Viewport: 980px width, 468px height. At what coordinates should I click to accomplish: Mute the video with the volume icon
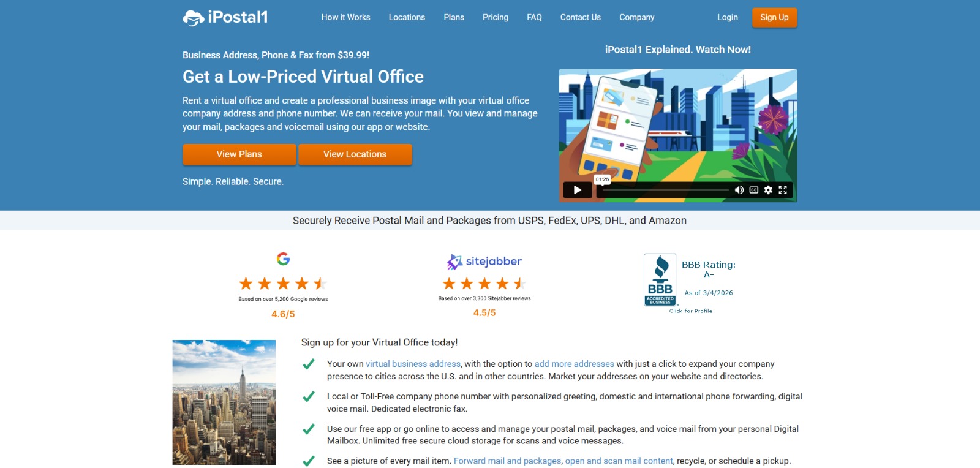click(x=739, y=190)
